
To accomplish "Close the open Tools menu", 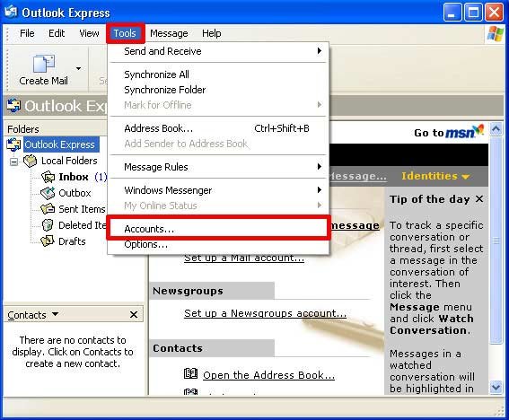I will pyautogui.click(x=125, y=33).
